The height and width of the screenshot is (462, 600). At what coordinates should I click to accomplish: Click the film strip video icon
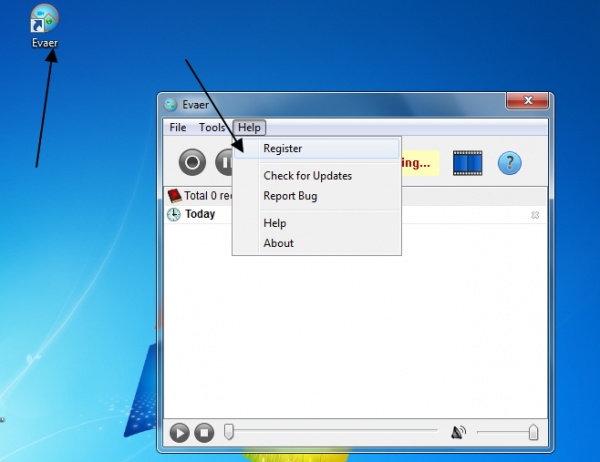(468, 163)
